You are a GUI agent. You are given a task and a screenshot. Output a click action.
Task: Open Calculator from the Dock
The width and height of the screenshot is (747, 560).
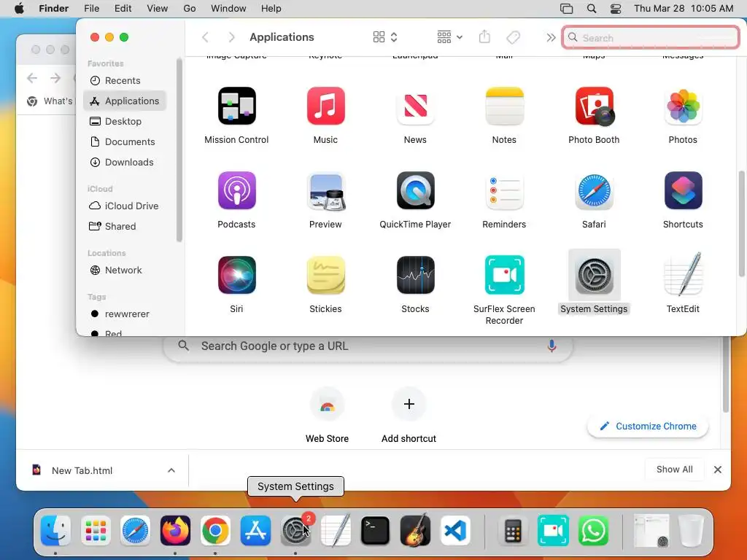tap(513, 531)
